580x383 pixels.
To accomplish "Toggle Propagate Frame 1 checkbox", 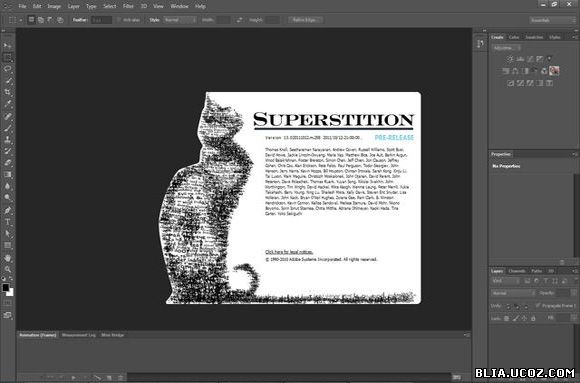I will coord(538,306).
